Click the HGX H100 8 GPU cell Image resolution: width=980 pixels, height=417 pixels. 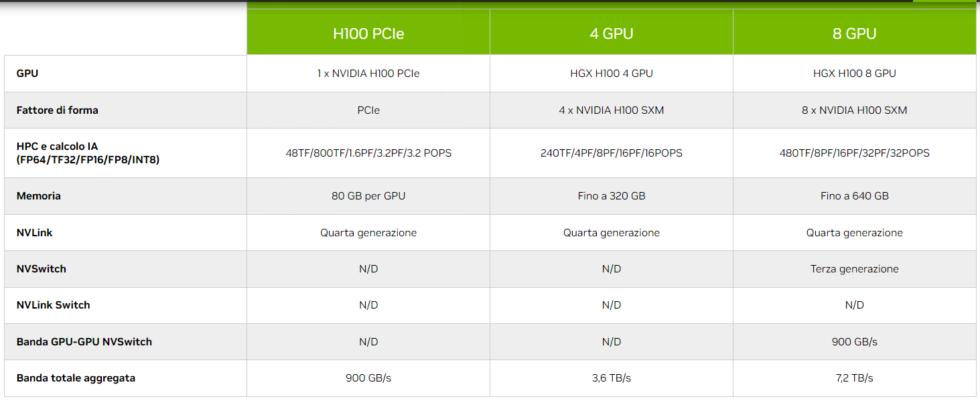pos(855,74)
